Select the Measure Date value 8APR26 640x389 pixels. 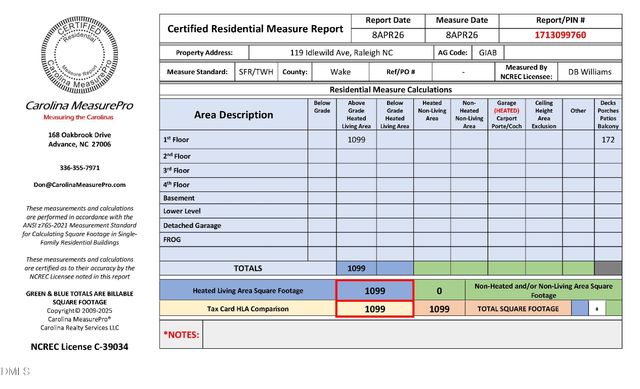[462, 35]
